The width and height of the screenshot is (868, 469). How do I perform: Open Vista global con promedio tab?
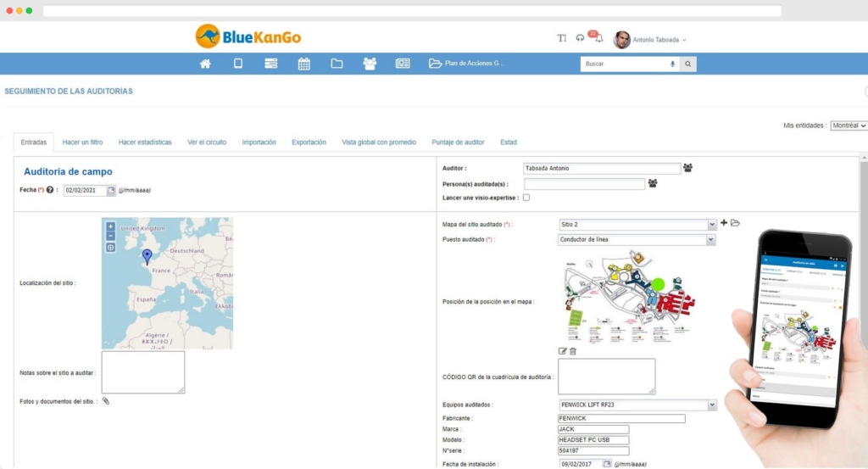(x=379, y=142)
